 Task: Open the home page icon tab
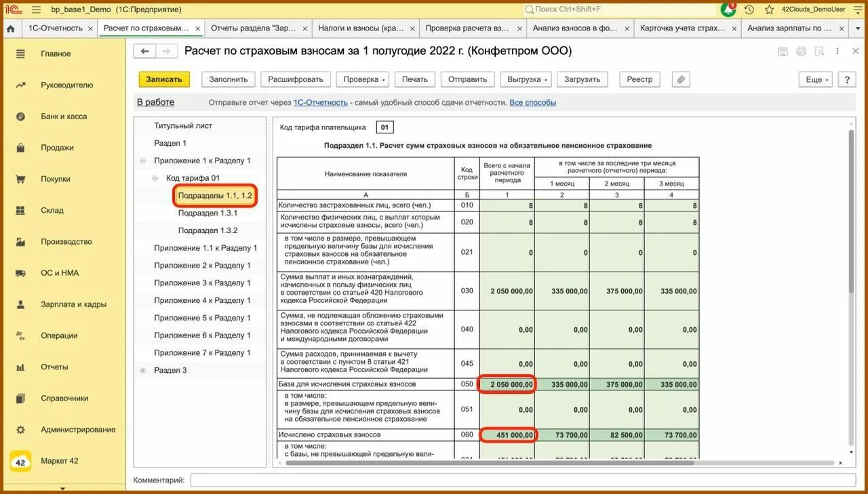pos(10,28)
